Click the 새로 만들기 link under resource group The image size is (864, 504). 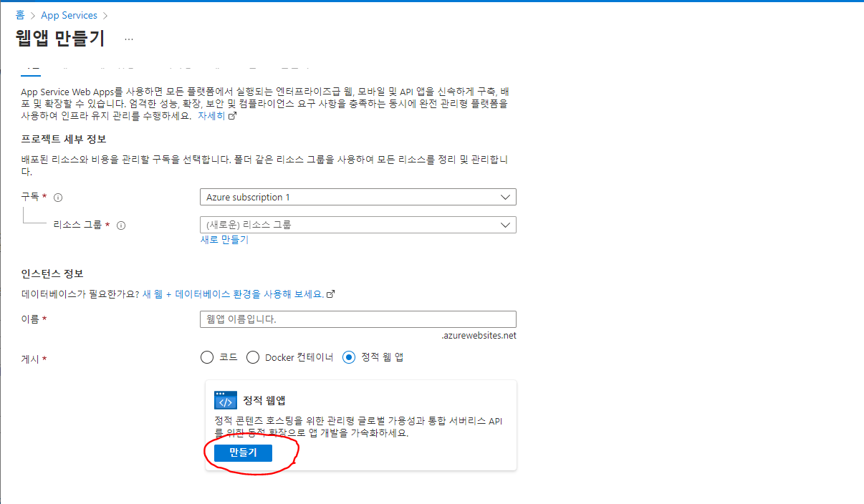click(224, 240)
